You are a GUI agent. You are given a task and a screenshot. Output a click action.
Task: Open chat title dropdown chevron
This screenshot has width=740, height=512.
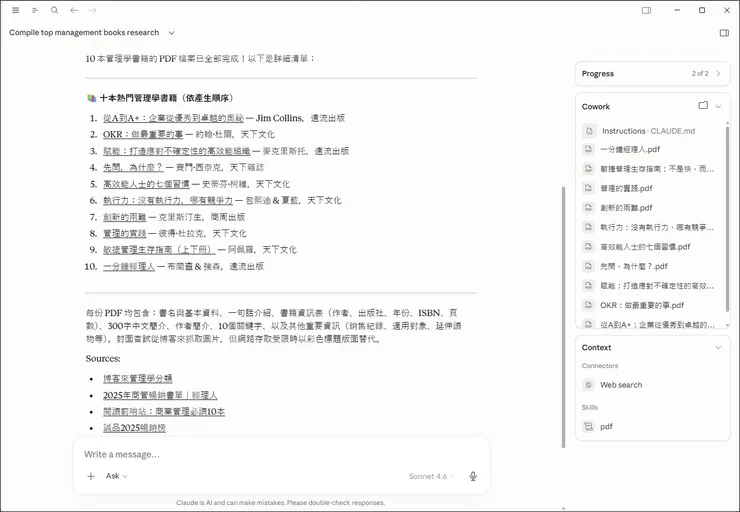tap(171, 33)
